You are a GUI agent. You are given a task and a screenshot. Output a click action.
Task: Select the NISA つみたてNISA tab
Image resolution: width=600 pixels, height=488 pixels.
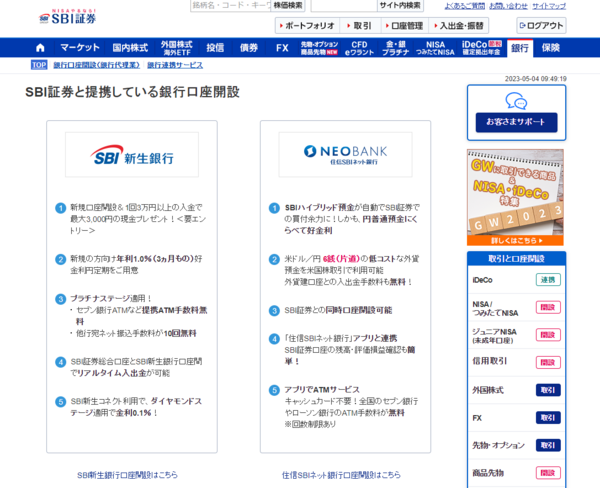coord(435,48)
